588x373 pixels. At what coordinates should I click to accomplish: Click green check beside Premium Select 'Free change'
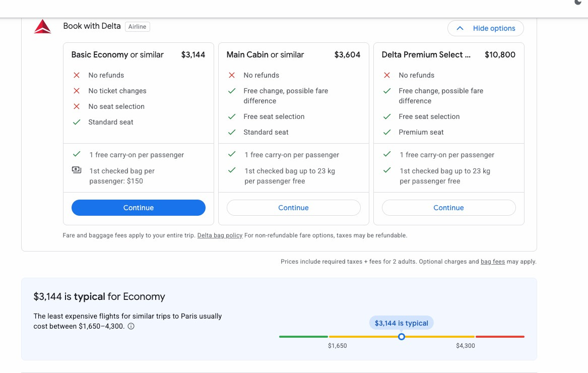(387, 91)
